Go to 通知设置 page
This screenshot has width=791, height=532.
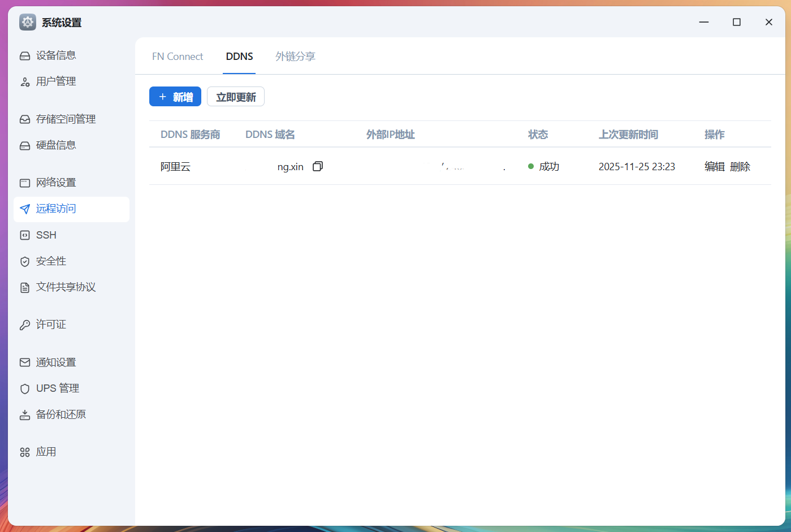pos(71,362)
